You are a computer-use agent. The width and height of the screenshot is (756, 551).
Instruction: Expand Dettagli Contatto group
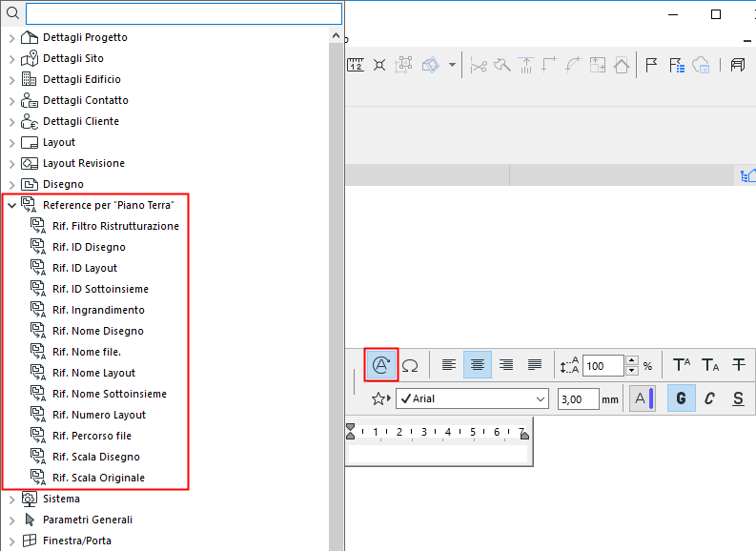pyautogui.click(x=12, y=101)
